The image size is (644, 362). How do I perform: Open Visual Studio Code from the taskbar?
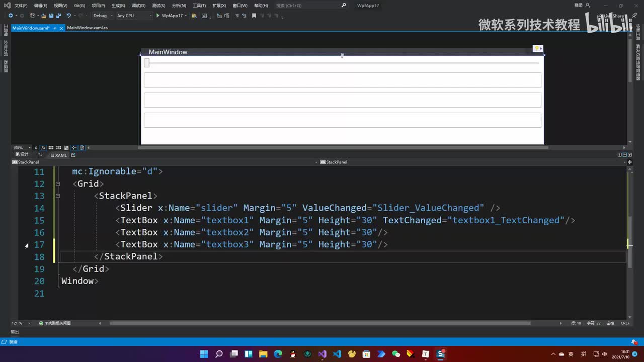click(x=337, y=354)
